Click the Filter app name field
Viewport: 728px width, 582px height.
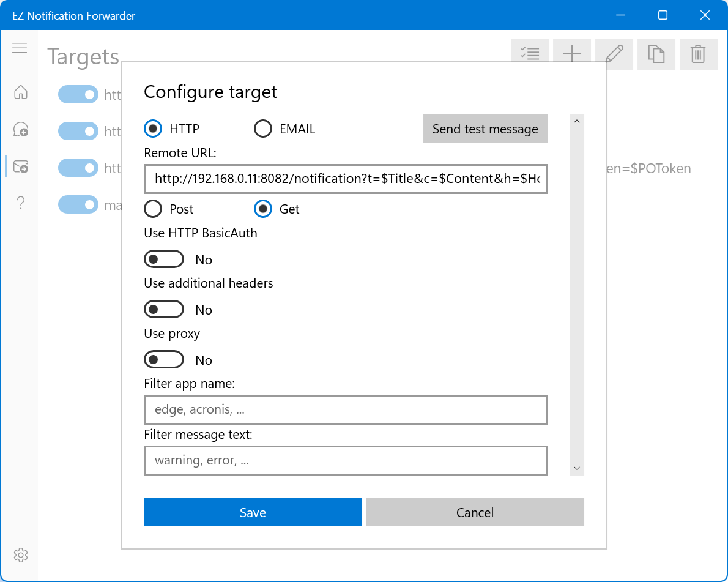[346, 409]
